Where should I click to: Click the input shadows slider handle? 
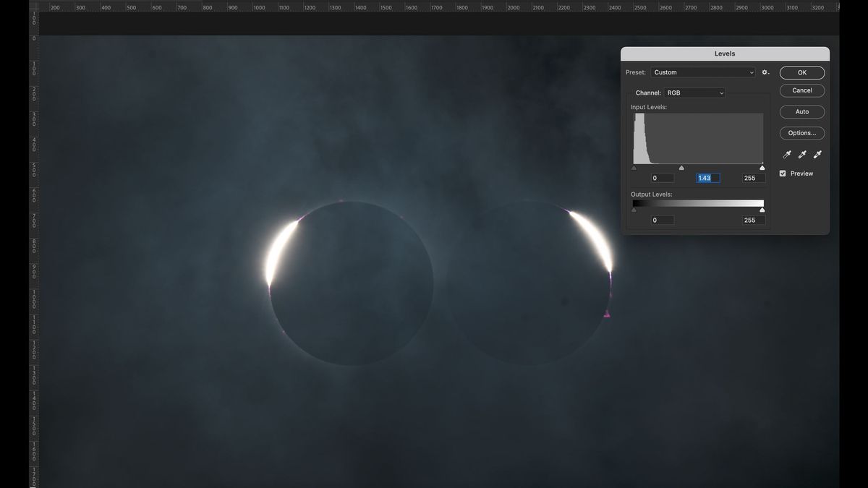(x=634, y=168)
